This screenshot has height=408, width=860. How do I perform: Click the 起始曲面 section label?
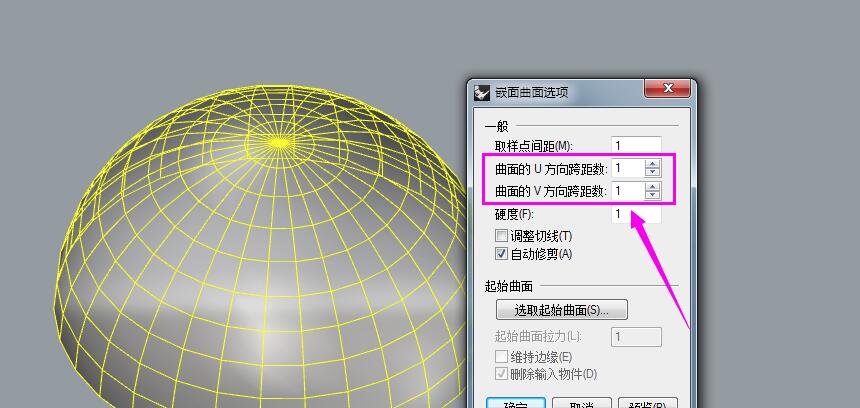(x=509, y=286)
